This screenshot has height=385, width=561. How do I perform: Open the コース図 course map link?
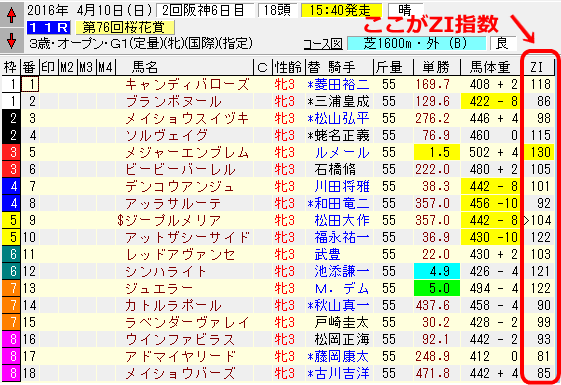tap(323, 44)
